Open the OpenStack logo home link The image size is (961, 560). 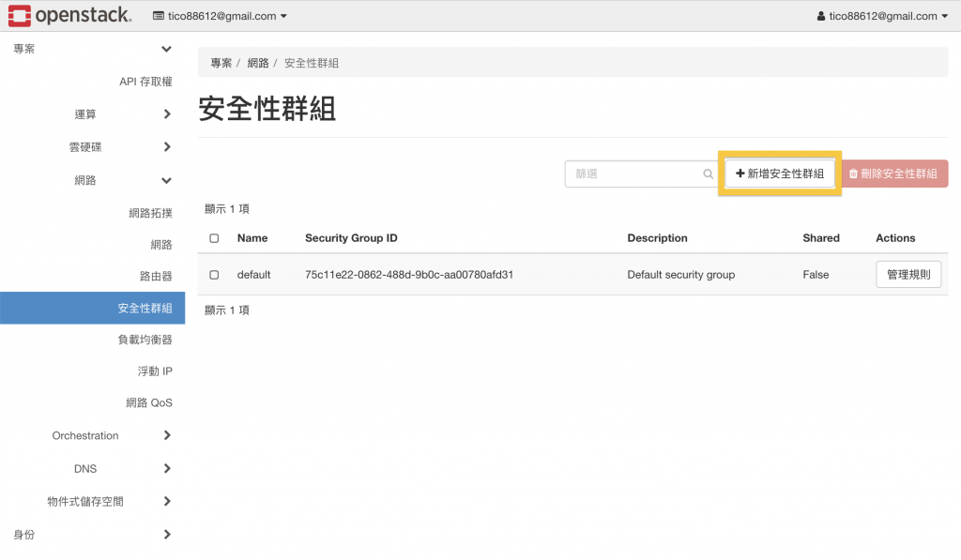pyautogui.click(x=69, y=16)
